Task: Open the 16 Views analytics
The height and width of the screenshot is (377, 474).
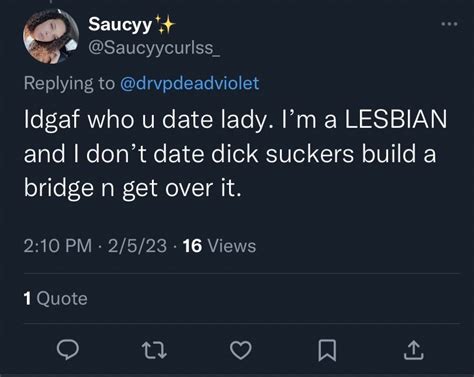Action: click(x=219, y=246)
